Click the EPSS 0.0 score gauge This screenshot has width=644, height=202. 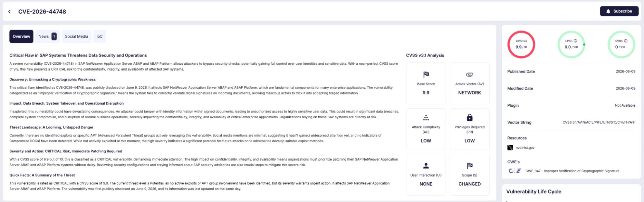(x=571, y=44)
